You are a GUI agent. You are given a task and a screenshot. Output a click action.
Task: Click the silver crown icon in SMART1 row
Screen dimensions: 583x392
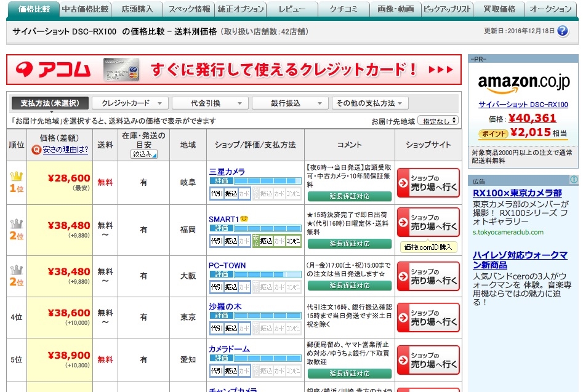pyautogui.click(x=17, y=223)
